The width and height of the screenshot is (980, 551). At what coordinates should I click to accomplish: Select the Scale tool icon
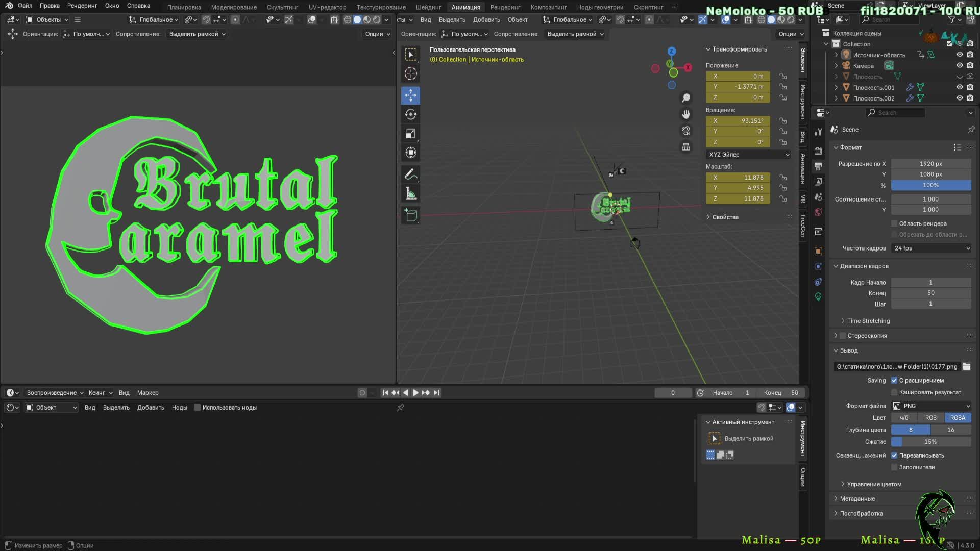[411, 134]
